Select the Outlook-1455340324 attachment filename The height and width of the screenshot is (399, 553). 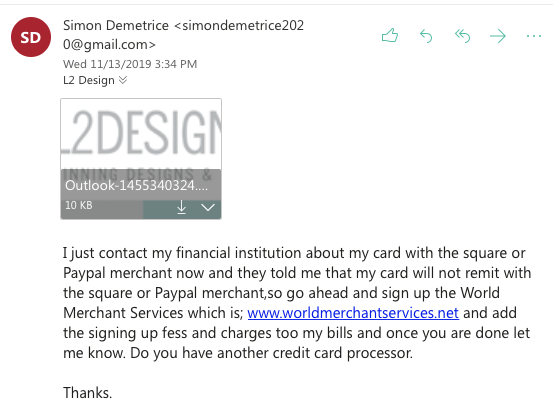(x=136, y=185)
